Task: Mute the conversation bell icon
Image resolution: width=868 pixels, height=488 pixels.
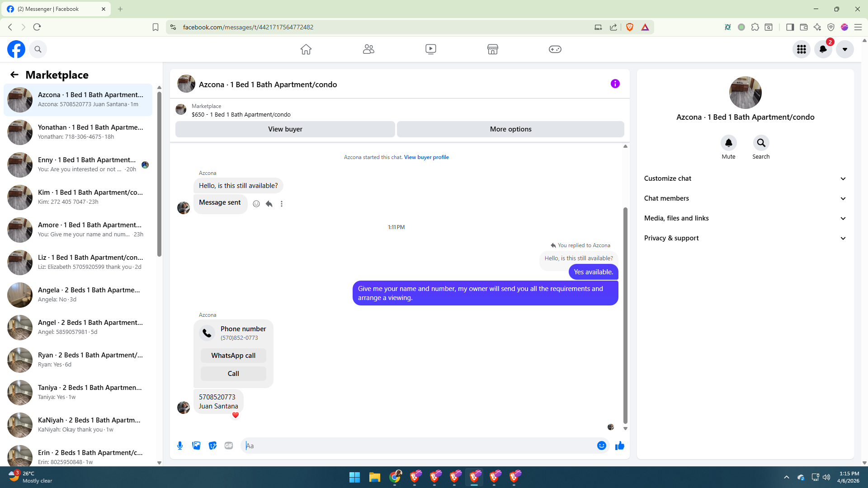Action: (729, 143)
